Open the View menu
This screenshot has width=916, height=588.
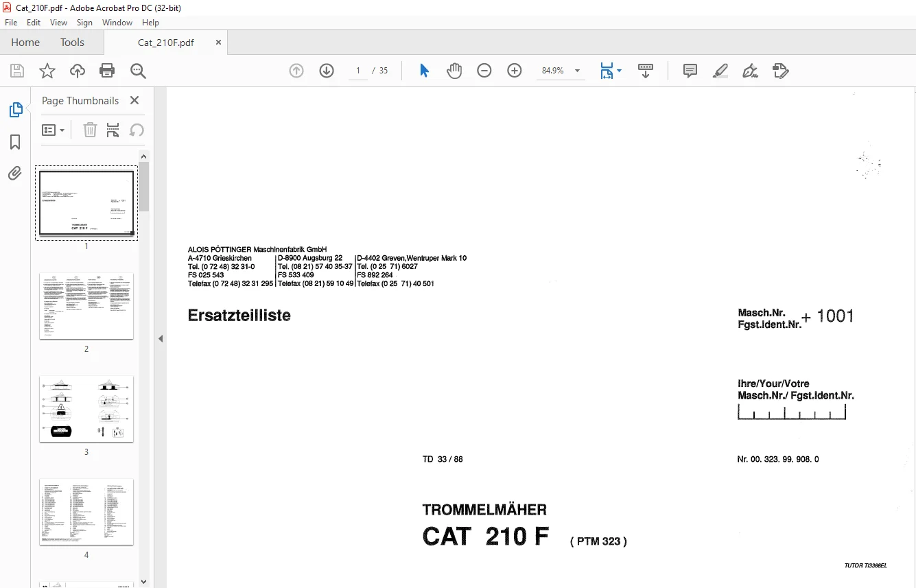59,23
